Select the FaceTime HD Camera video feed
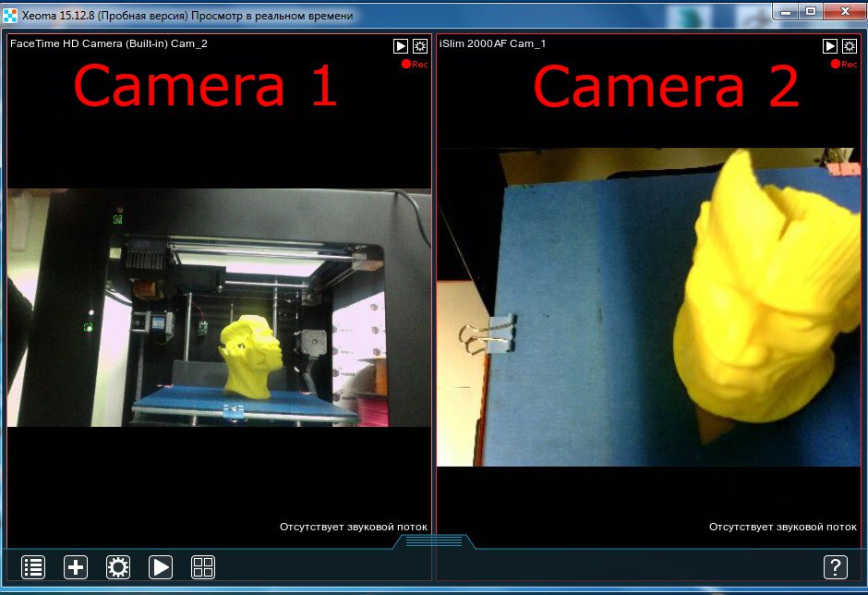868x595 pixels. pyautogui.click(x=219, y=308)
